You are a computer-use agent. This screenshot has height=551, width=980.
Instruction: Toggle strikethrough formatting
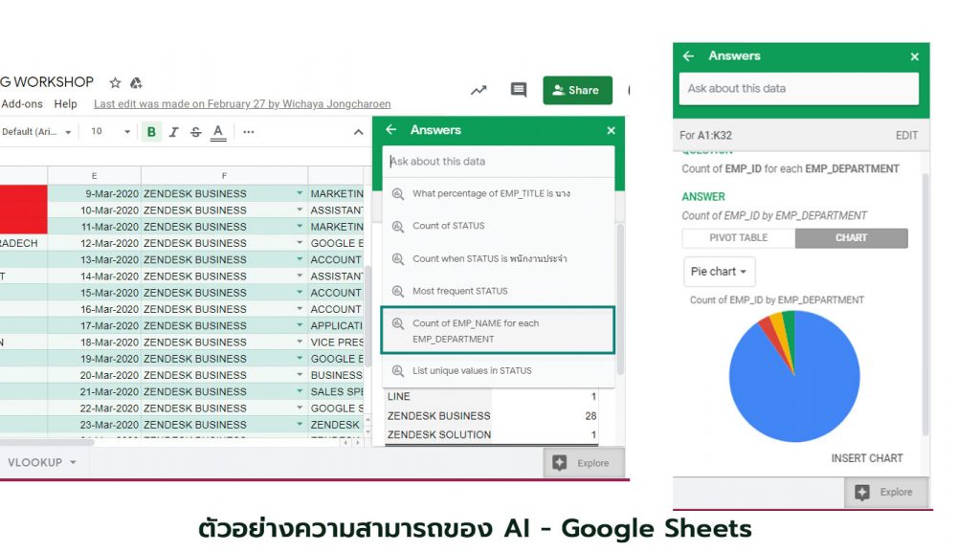(195, 132)
